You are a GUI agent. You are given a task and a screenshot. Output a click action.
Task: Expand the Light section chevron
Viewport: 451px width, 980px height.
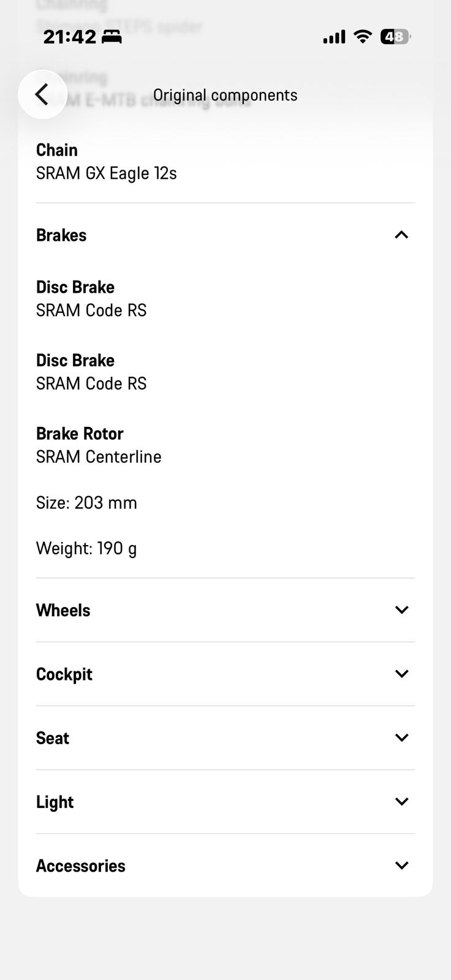point(401,802)
